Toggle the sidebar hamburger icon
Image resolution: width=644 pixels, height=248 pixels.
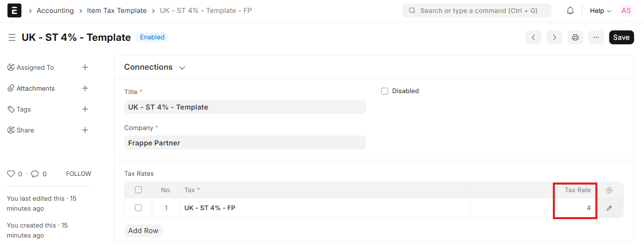[x=12, y=37]
